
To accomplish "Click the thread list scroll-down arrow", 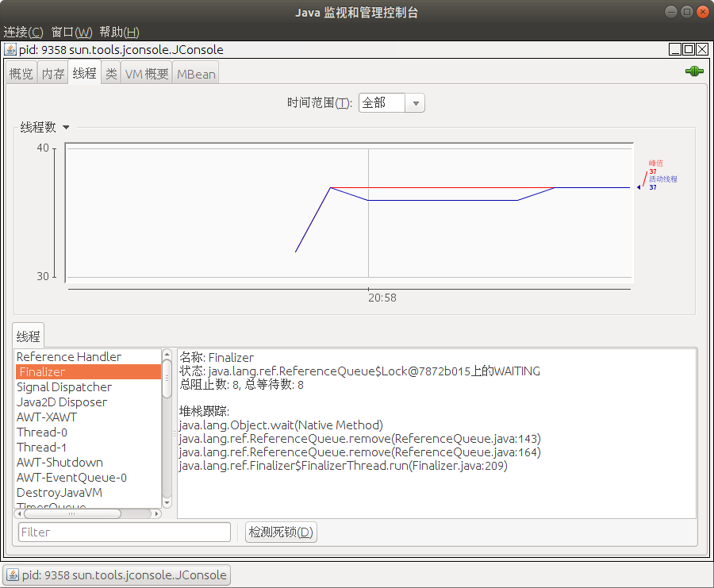I will pos(167,503).
